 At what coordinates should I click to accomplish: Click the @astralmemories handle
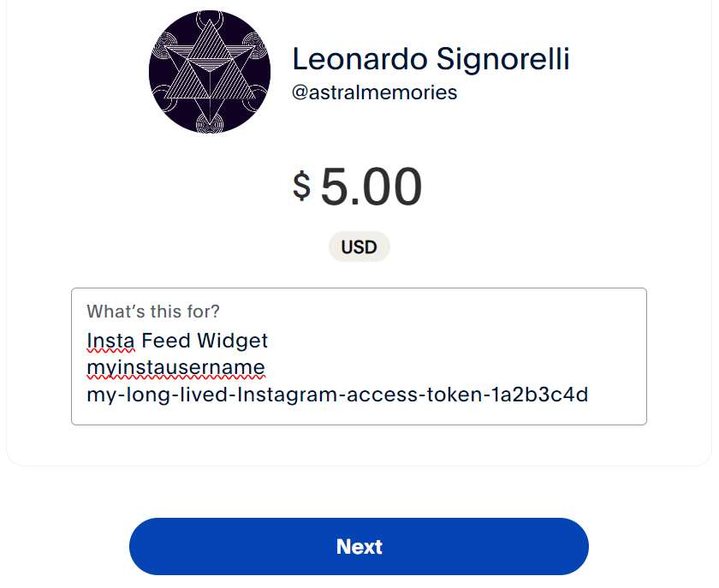coord(374,92)
